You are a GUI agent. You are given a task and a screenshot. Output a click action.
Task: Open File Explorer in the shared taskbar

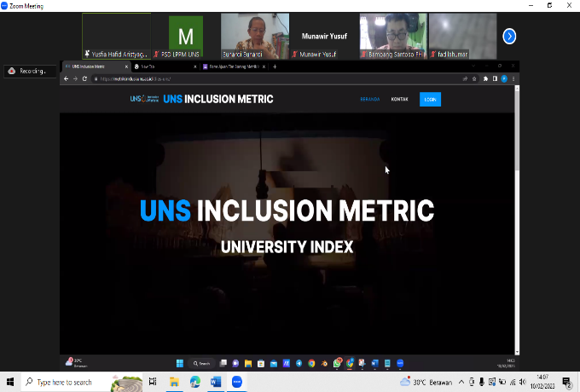pos(248,363)
